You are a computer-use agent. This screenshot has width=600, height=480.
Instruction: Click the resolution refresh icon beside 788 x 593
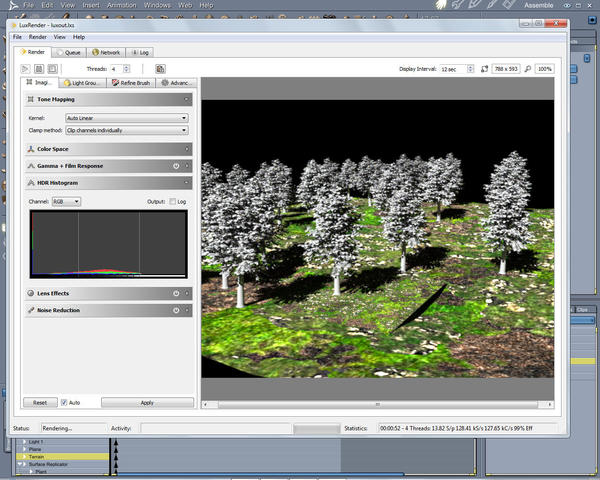tap(485, 68)
